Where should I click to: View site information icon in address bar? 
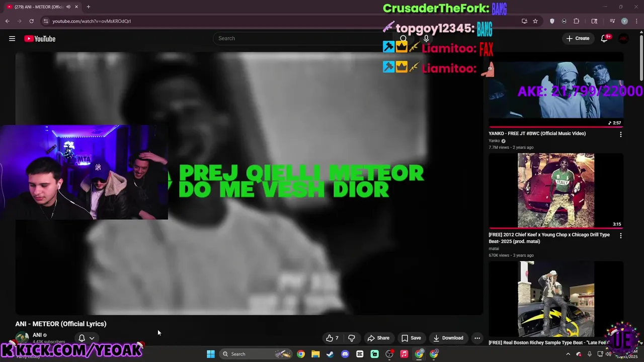pyautogui.click(x=46, y=21)
